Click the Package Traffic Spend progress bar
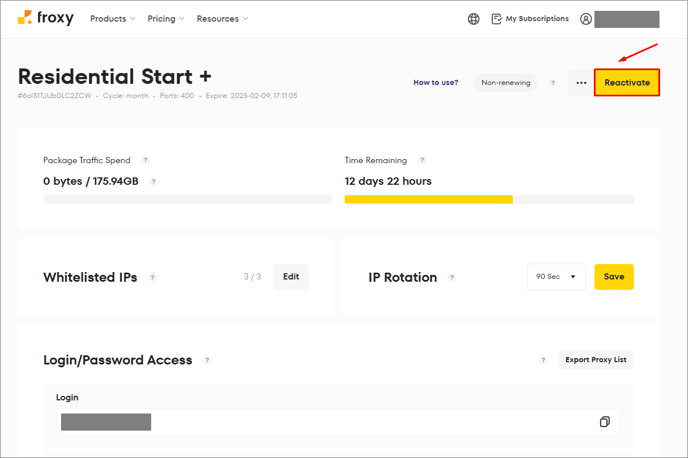Viewport: 688px width, 458px height. tap(187, 200)
